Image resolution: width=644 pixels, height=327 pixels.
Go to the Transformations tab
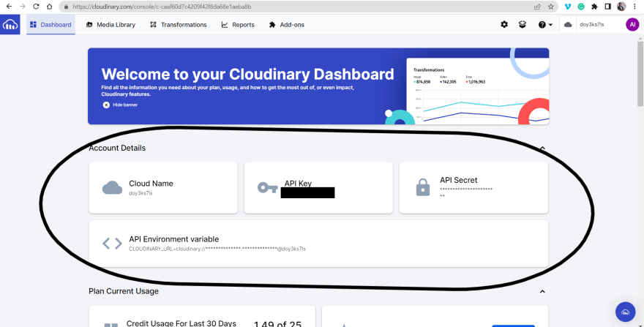point(179,25)
